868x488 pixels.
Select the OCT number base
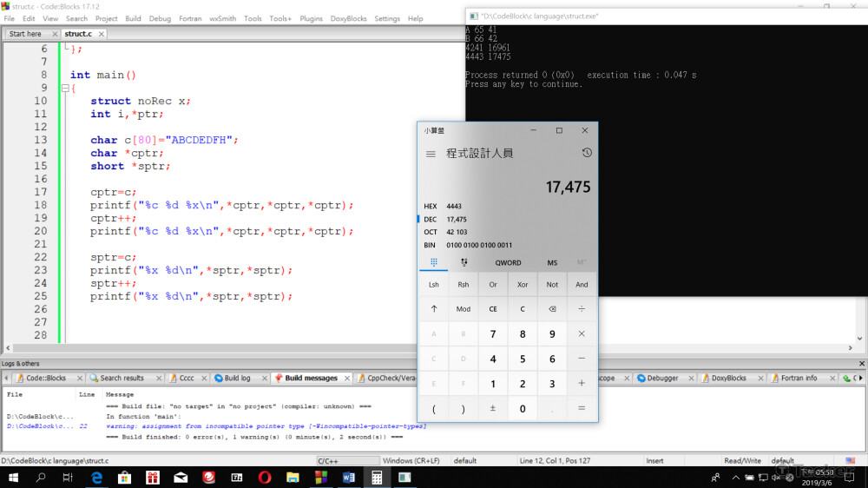(431, 232)
